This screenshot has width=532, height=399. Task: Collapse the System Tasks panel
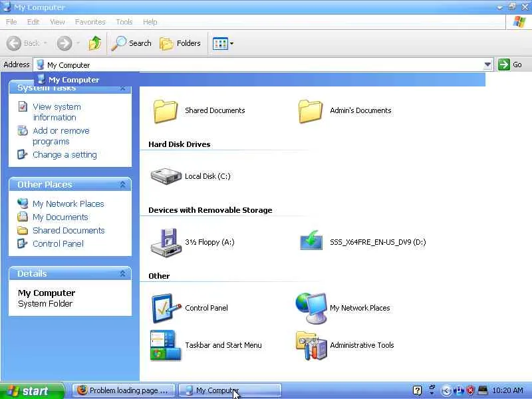click(x=122, y=88)
